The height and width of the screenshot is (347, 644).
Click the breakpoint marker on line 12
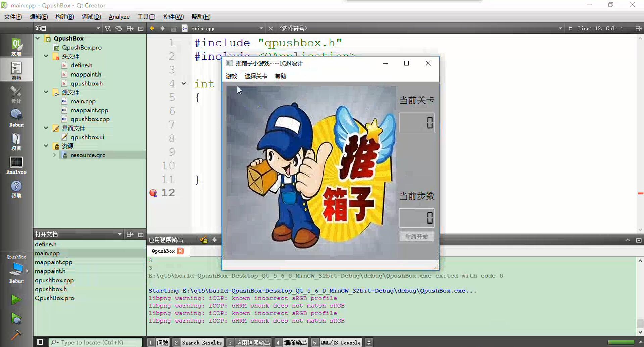pos(153,193)
